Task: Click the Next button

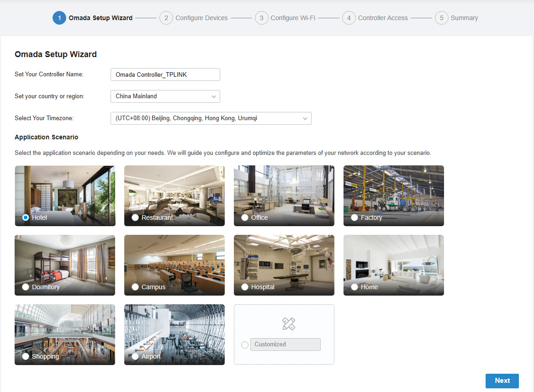Action: click(x=502, y=381)
